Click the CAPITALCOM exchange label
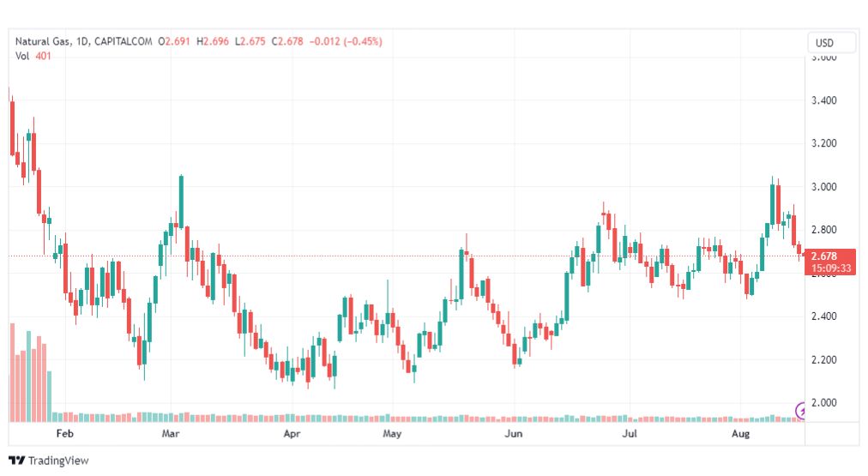 123,41
